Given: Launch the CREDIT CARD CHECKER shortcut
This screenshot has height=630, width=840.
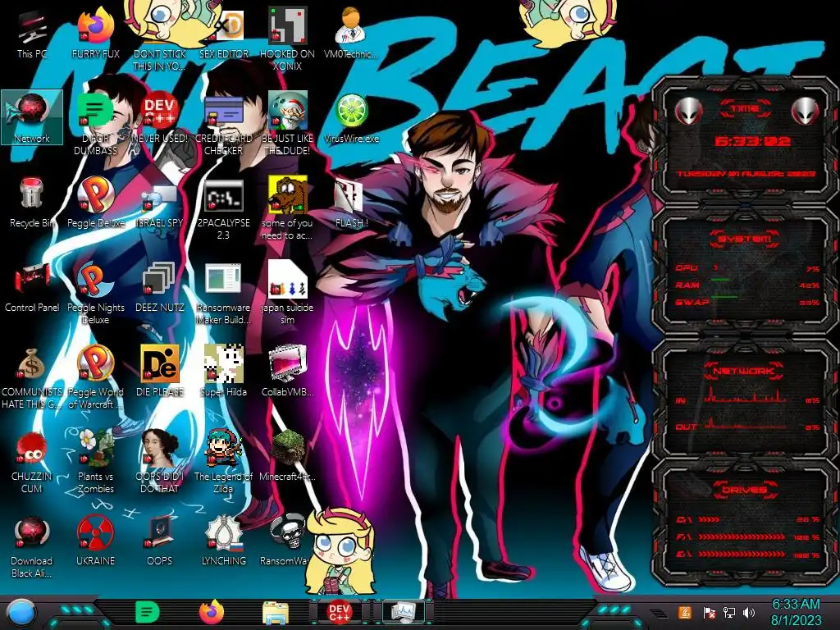Looking at the screenshot, I should tap(224, 125).
